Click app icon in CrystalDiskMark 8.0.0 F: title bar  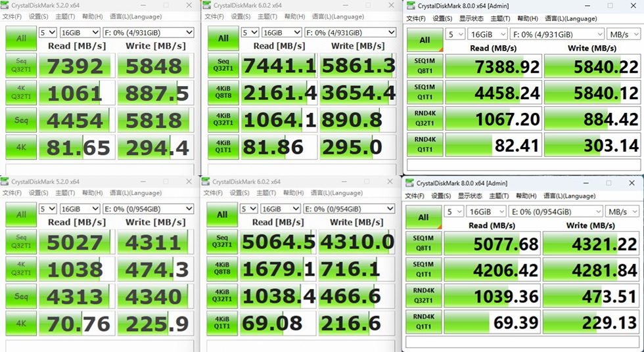(x=410, y=6)
